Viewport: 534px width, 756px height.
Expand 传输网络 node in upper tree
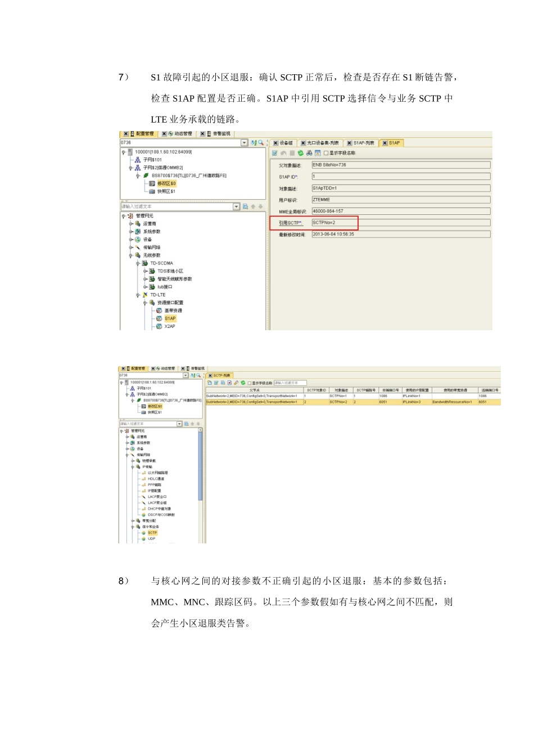pos(131,247)
